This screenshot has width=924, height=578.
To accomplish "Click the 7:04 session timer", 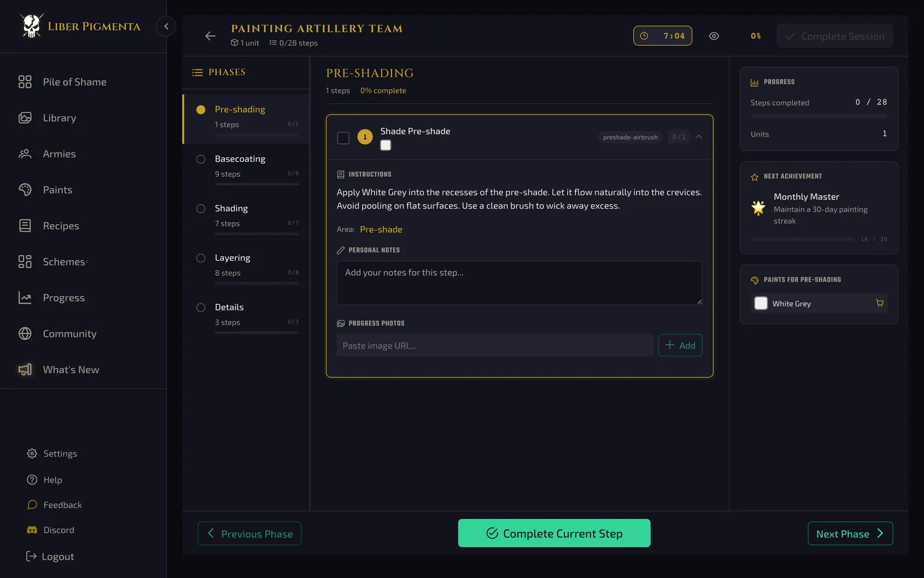I will (662, 36).
